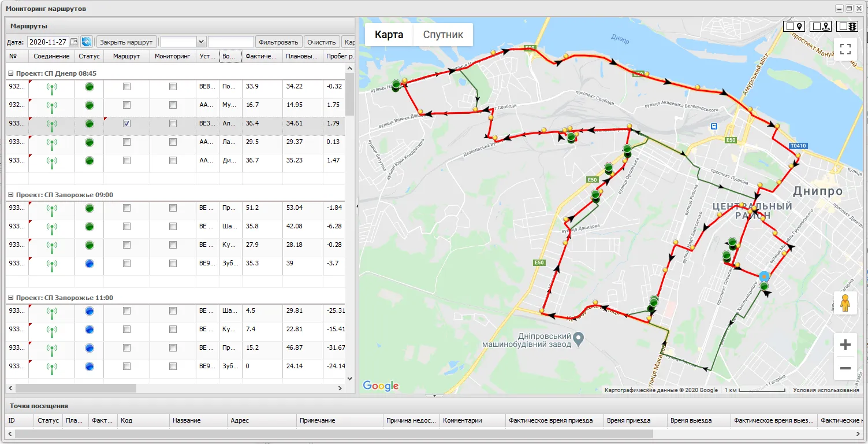Viewport: 868px width, 444px height.
Task: Click the blue refresh icon next to the date
Action: click(x=87, y=42)
